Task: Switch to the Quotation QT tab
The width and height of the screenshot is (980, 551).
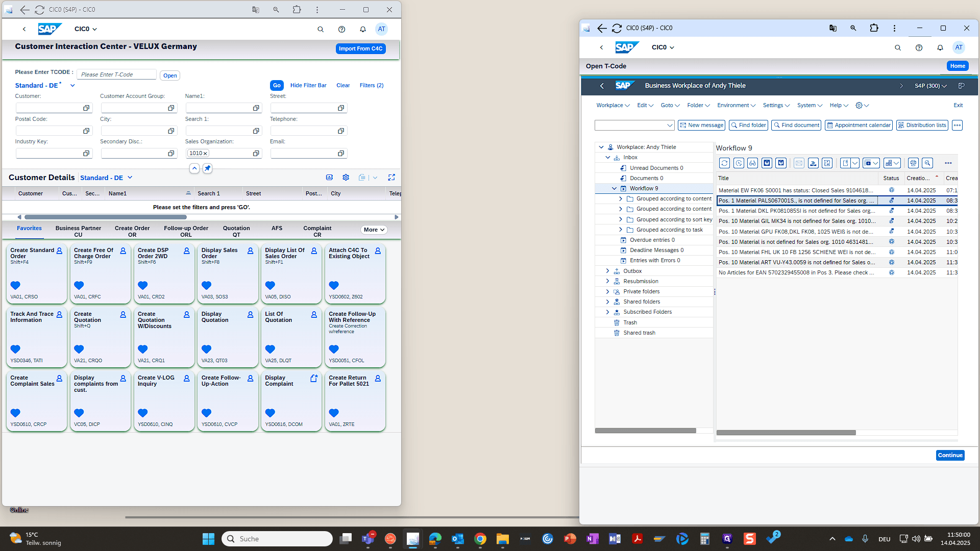Action: (x=236, y=232)
